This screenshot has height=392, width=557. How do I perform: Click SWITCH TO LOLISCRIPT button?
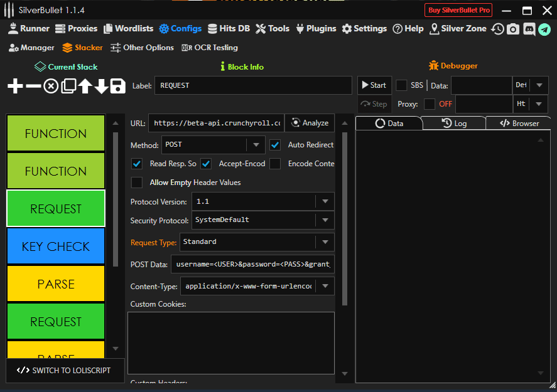(65, 370)
